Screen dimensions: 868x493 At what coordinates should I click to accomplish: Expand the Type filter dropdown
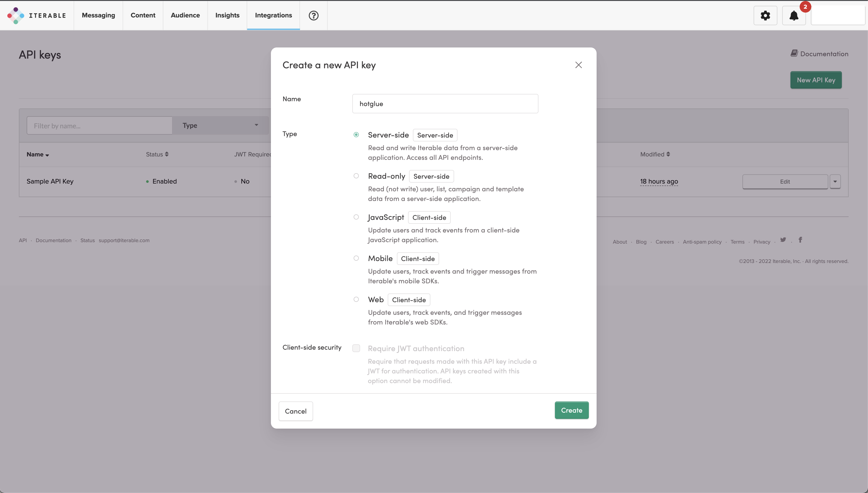pyautogui.click(x=220, y=125)
